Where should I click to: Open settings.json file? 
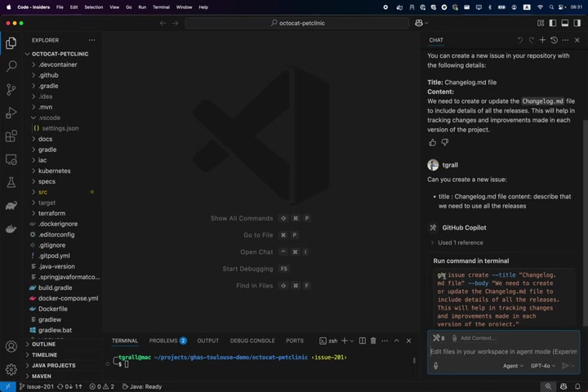[x=60, y=128]
